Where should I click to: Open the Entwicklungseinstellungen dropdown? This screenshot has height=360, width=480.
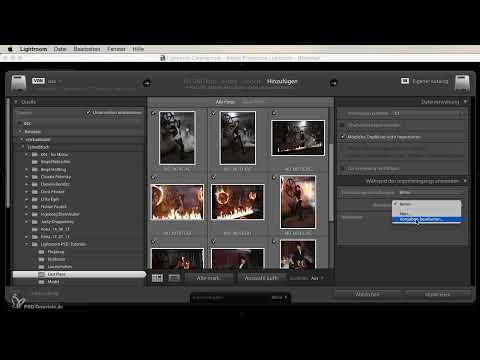coord(431,192)
